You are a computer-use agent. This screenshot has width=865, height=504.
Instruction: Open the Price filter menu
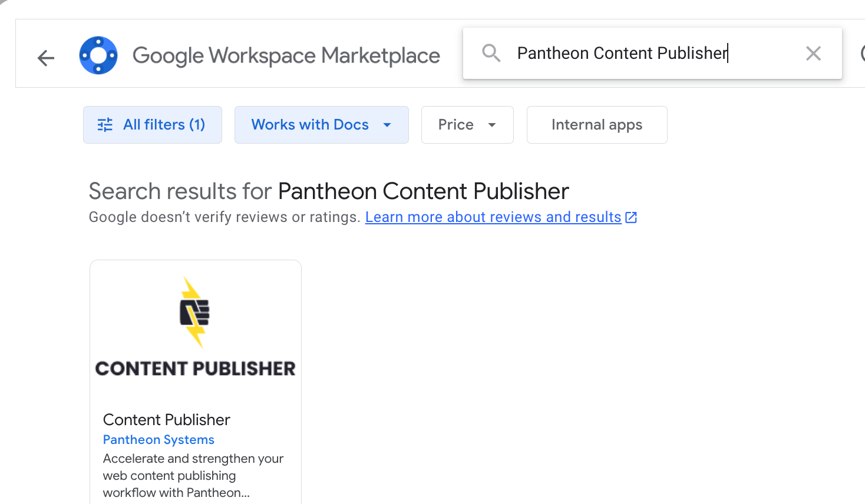[x=456, y=125]
